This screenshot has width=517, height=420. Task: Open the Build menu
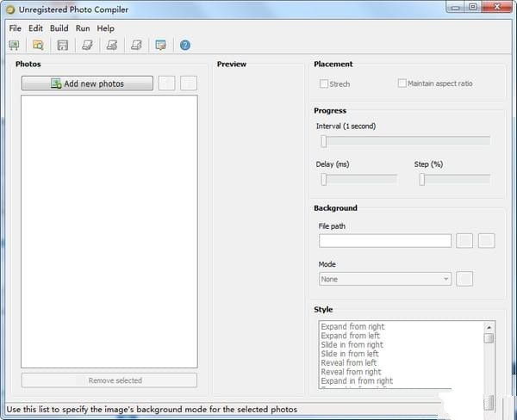click(x=59, y=28)
